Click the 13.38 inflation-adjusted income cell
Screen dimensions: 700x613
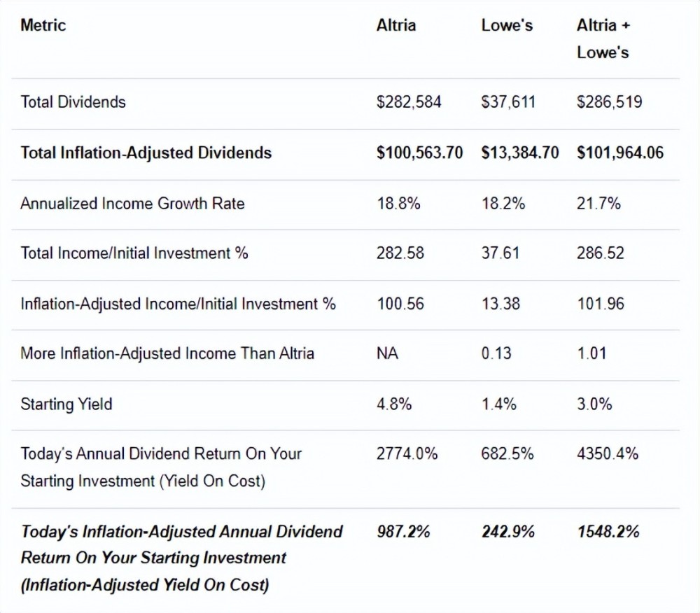(500, 304)
